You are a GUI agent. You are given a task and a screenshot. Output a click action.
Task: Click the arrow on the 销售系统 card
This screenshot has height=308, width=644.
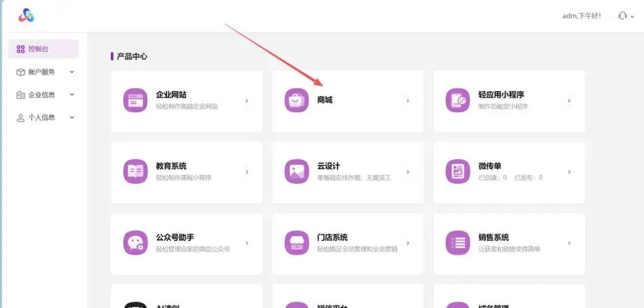pos(569,242)
